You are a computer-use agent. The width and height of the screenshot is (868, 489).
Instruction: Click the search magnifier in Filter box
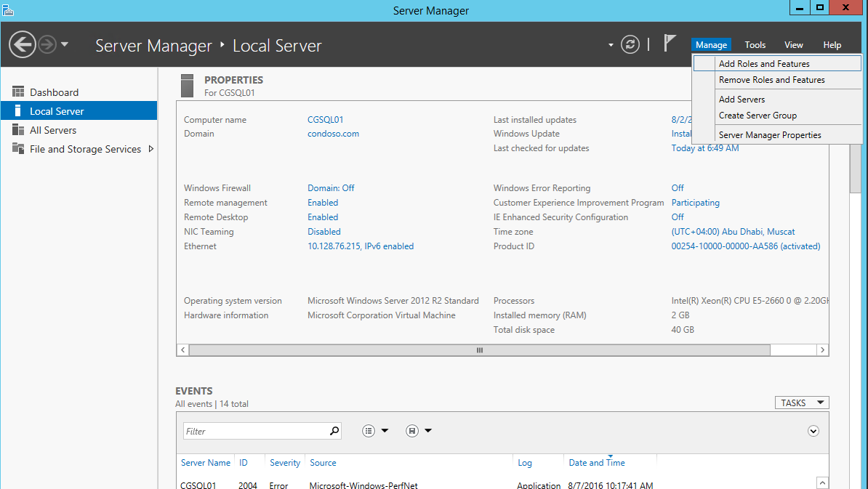click(334, 431)
